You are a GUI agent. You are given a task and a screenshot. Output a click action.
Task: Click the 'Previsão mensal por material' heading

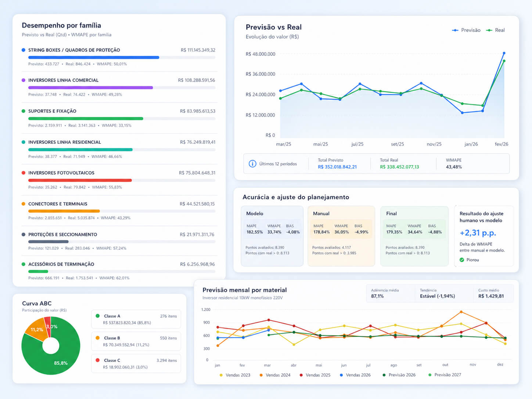click(x=245, y=290)
